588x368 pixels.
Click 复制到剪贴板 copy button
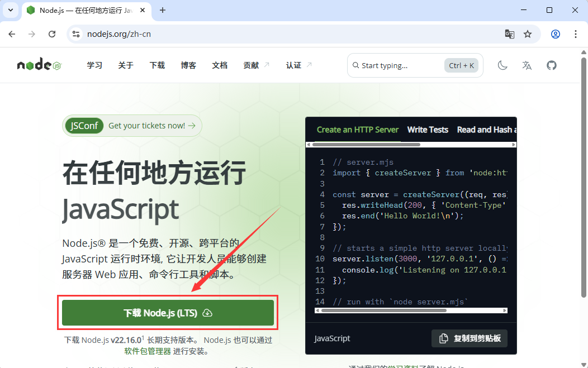(470, 338)
